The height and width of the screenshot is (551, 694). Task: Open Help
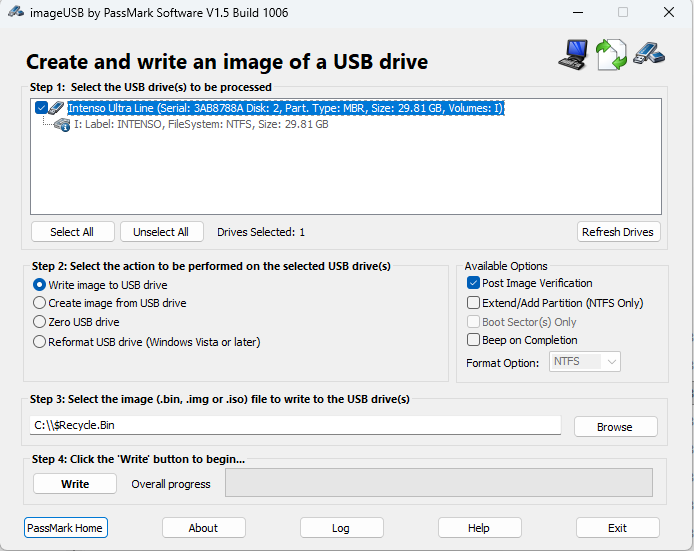(479, 528)
